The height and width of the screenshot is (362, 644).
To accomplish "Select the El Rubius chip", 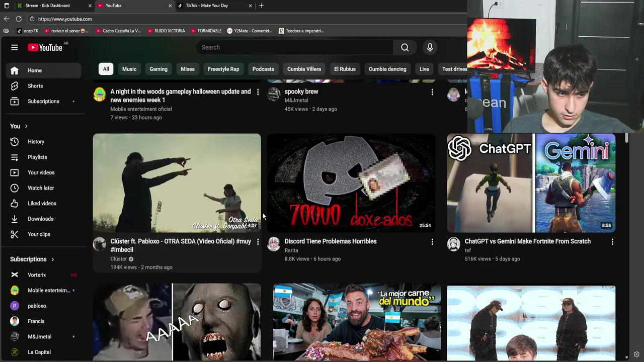I will coord(345,69).
